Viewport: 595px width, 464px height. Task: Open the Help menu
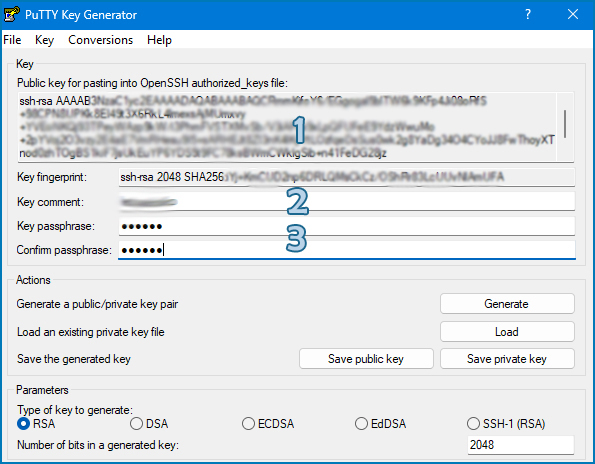(x=159, y=40)
